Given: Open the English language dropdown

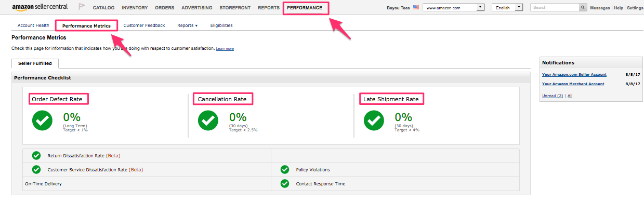Looking at the screenshot, I should 507,8.
